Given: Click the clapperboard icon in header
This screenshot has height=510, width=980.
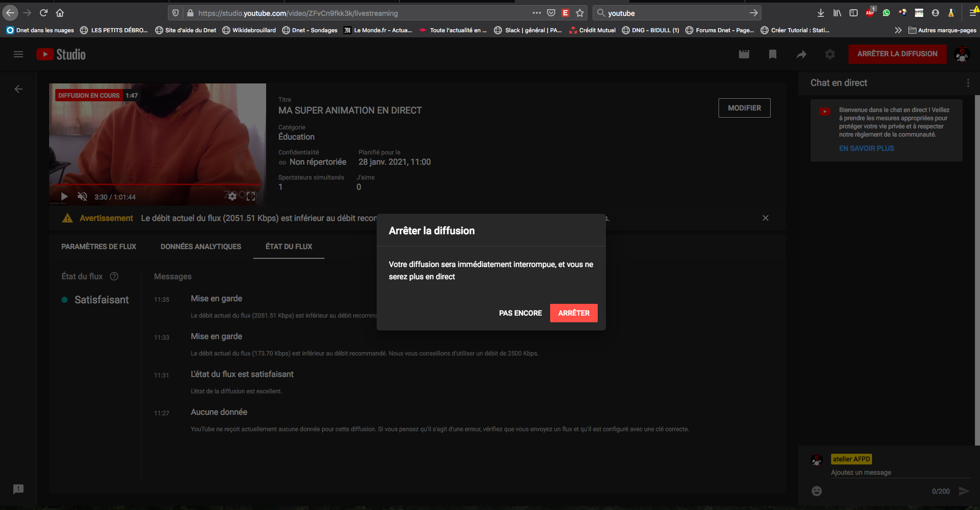Looking at the screenshot, I should pos(744,54).
